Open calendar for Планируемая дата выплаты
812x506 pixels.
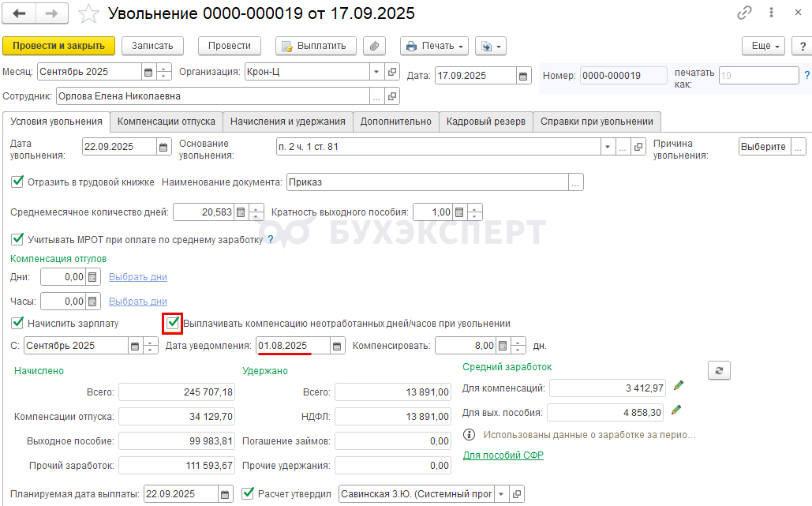click(225, 495)
